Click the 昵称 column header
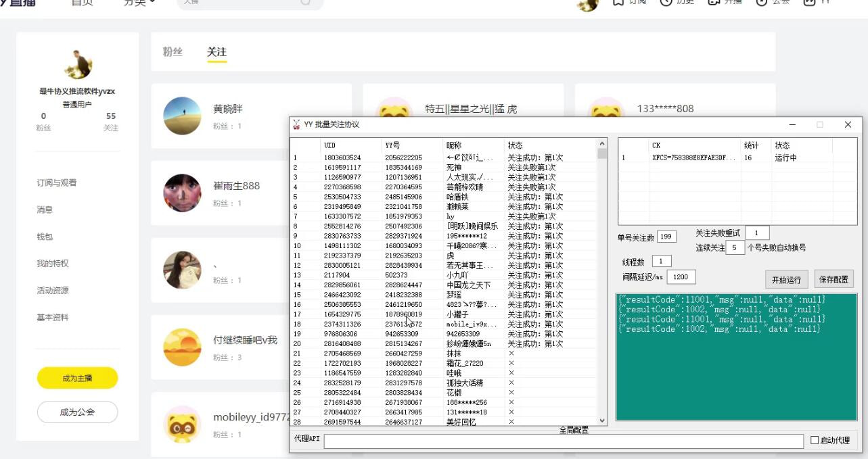The image size is (868, 459). pyautogui.click(x=474, y=145)
